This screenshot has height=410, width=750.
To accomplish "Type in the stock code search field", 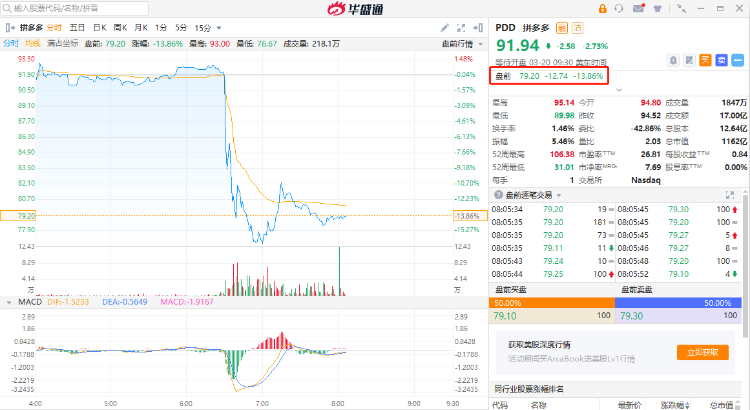I will (x=75, y=8).
